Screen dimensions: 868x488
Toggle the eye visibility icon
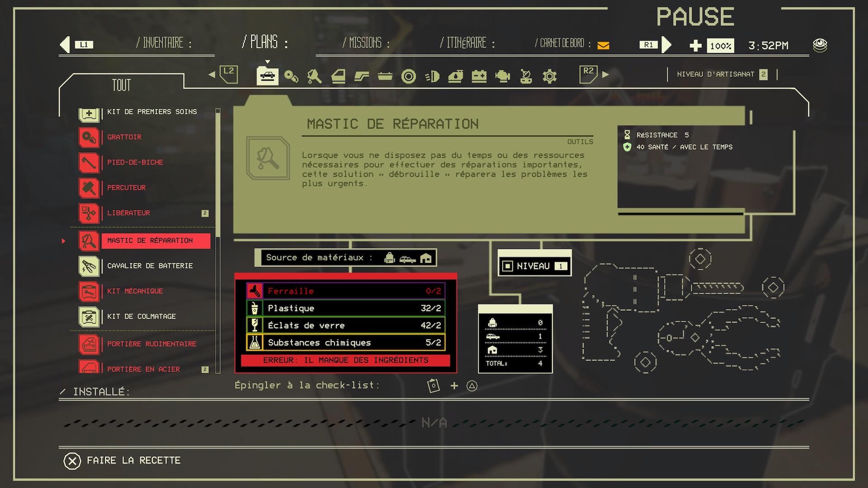820,45
